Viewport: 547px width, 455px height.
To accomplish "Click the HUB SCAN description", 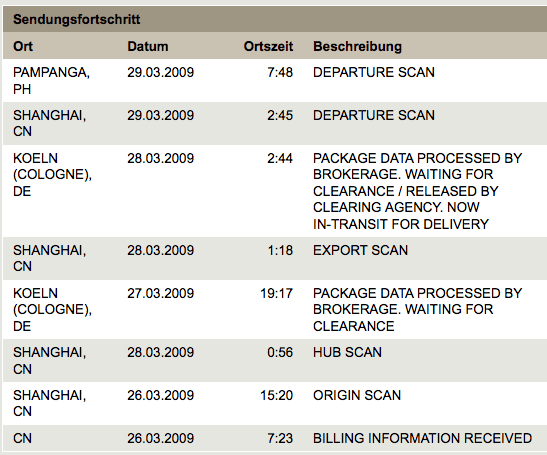I will coord(347,352).
